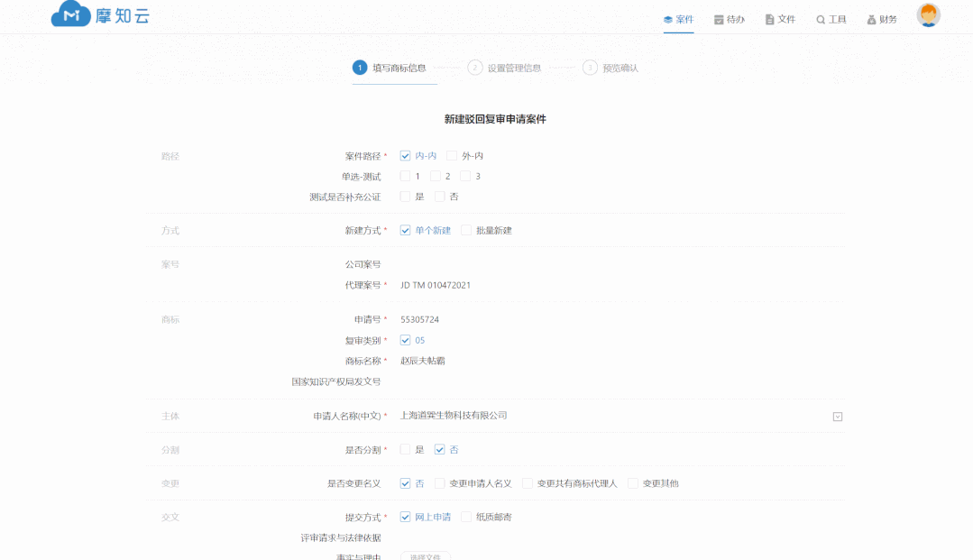
Task: Click applicant name 上海道冀生物科技有限公司
Action: tap(454, 416)
